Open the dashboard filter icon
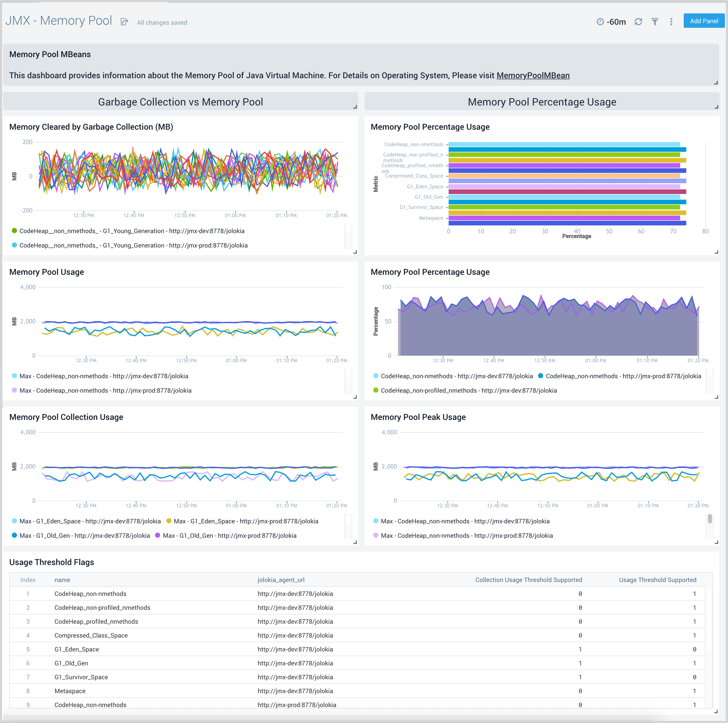Image resolution: width=728 pixels, height=723 pixels. (655, 21)
